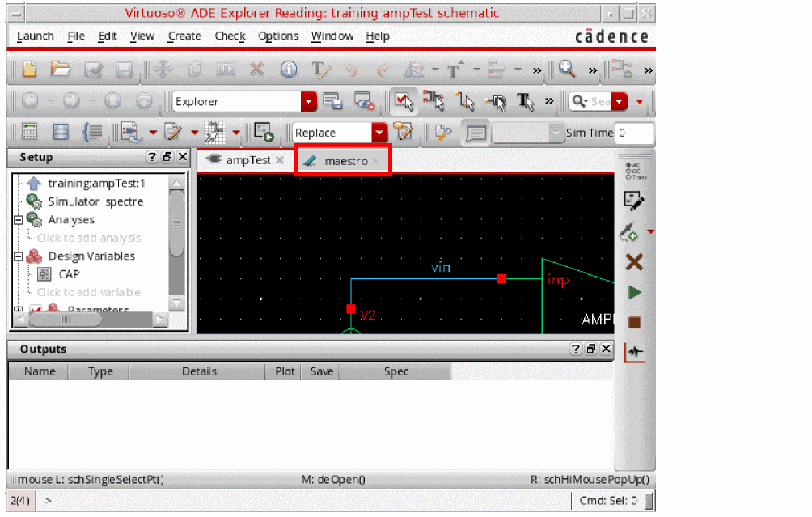Viewport: 812px width, 517px height.
Task: Click the help question mark in Setup panel
Action: [152, 157]
